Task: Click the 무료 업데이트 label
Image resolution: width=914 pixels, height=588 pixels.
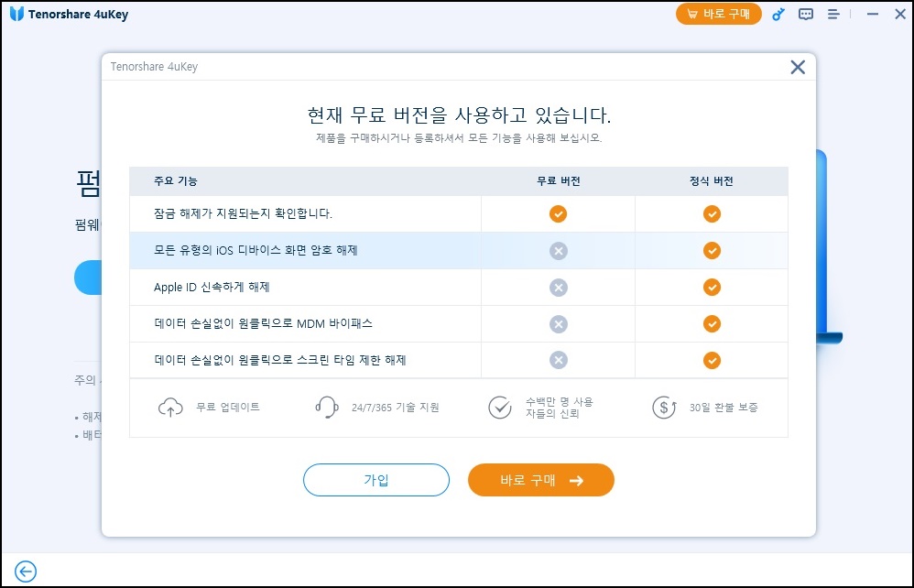Action: click(x=228, y=408)
